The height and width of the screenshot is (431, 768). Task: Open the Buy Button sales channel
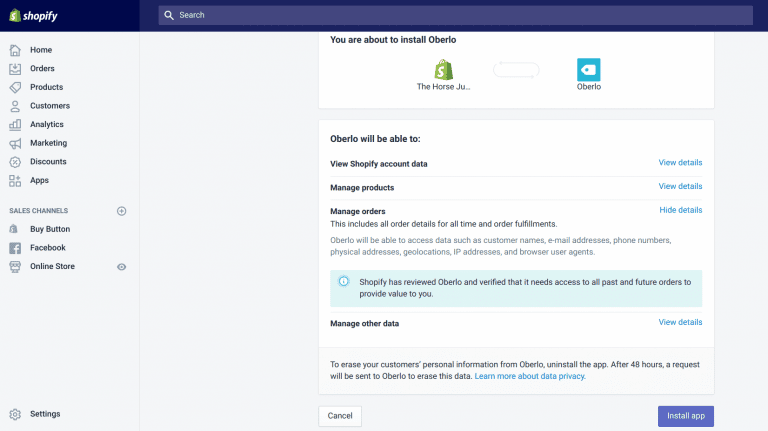tap(50, 229)
